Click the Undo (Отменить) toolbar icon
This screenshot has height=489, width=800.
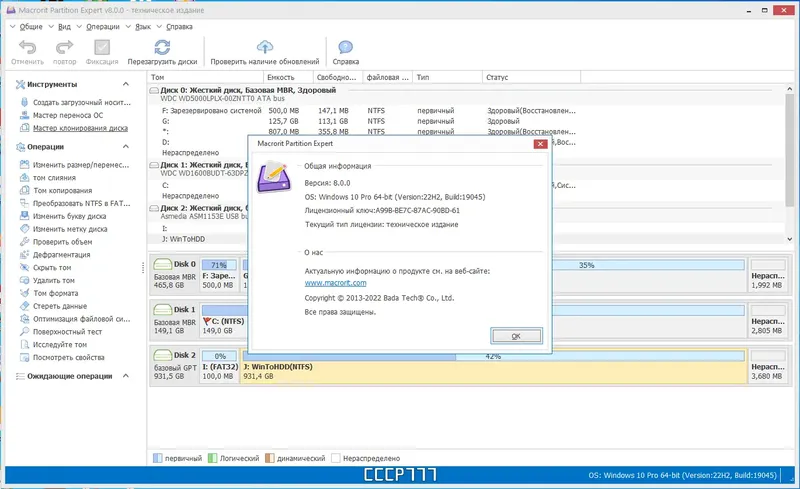[28, 47]
